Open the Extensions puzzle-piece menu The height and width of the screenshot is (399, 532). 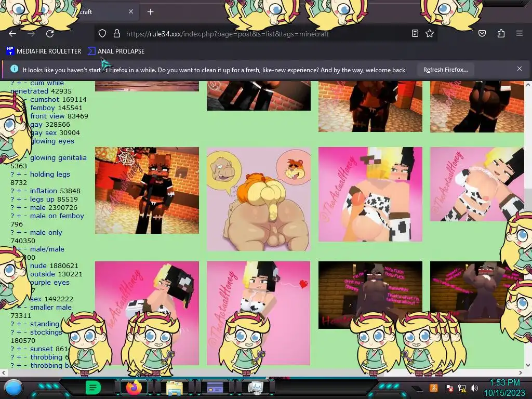(501, 33)
